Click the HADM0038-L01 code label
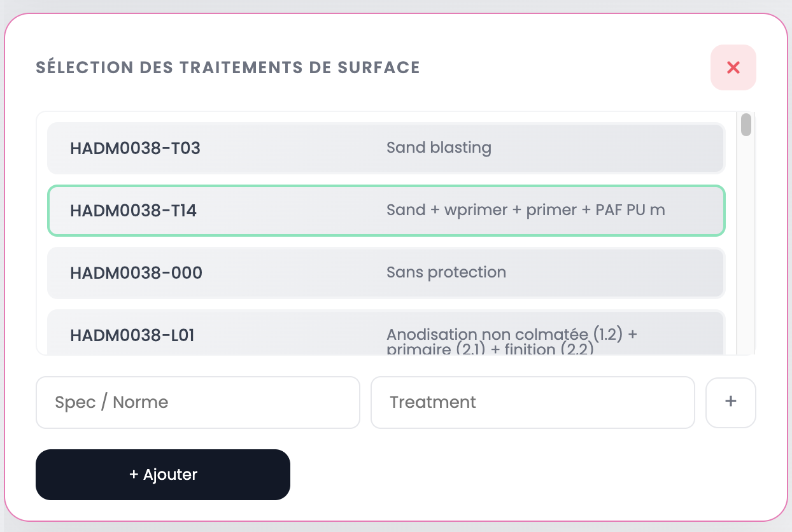The height and width of the screenshot is (532, 792). pyautogui.click(x=132, y=335)
